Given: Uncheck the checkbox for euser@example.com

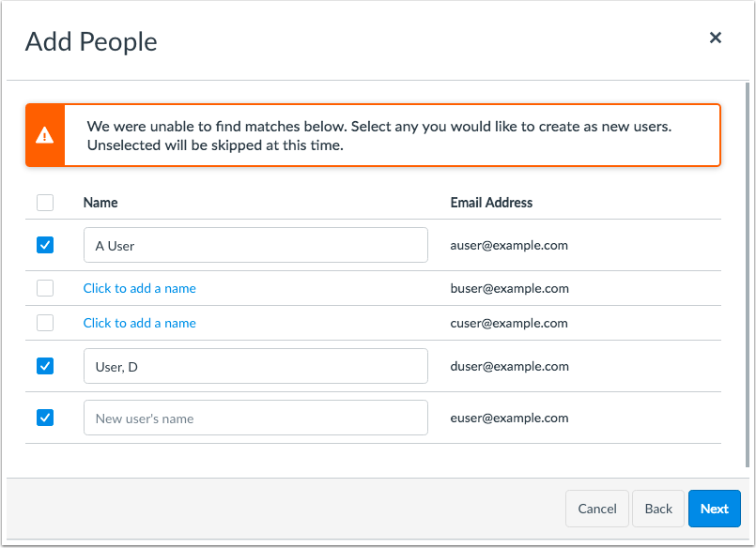Looking at the screenshot, I should [x=45, y=418].
